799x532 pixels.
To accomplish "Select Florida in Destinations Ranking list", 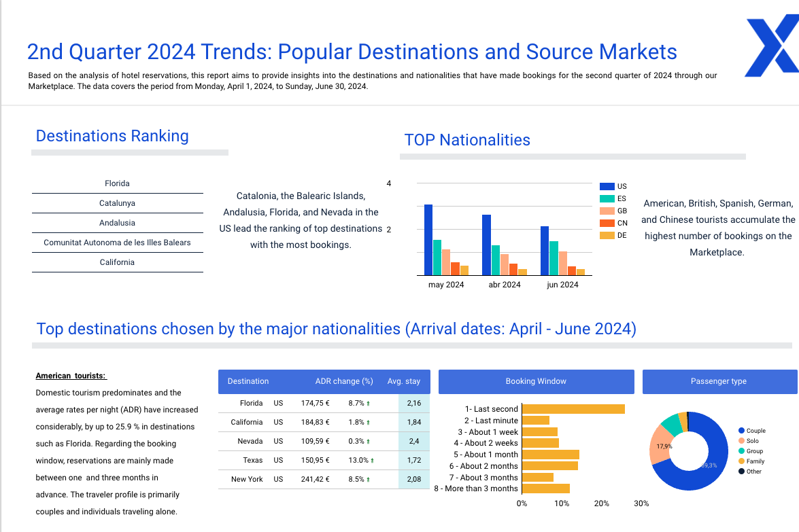I will pyautogui.click(x=117, y=183).
